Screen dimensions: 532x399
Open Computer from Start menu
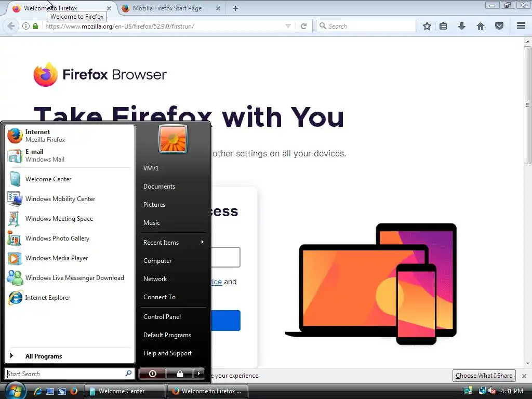(x=157, y=261)
